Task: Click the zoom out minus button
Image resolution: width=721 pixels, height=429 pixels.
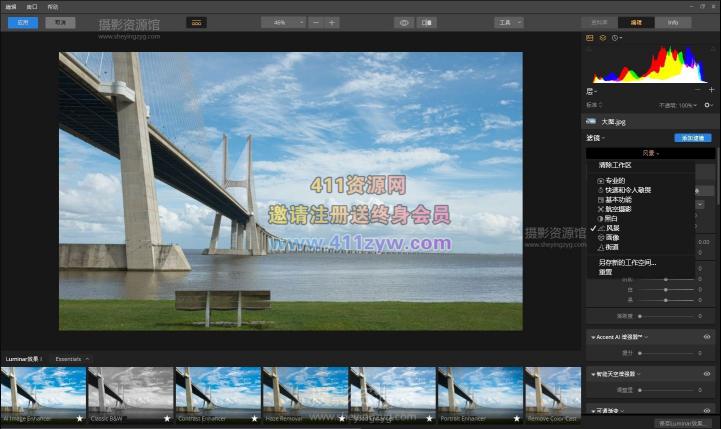Action: [315, 22]
